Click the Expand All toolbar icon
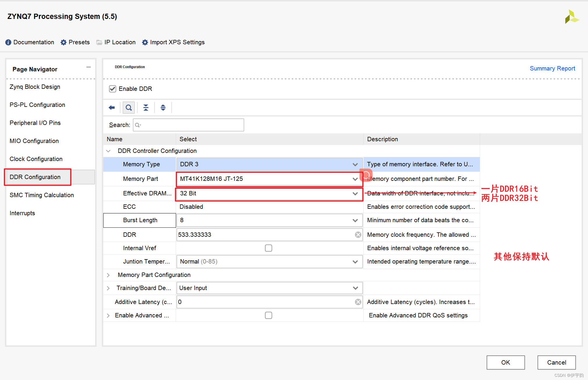This screenshot has width=588, height=380. (x=163, y=108)
